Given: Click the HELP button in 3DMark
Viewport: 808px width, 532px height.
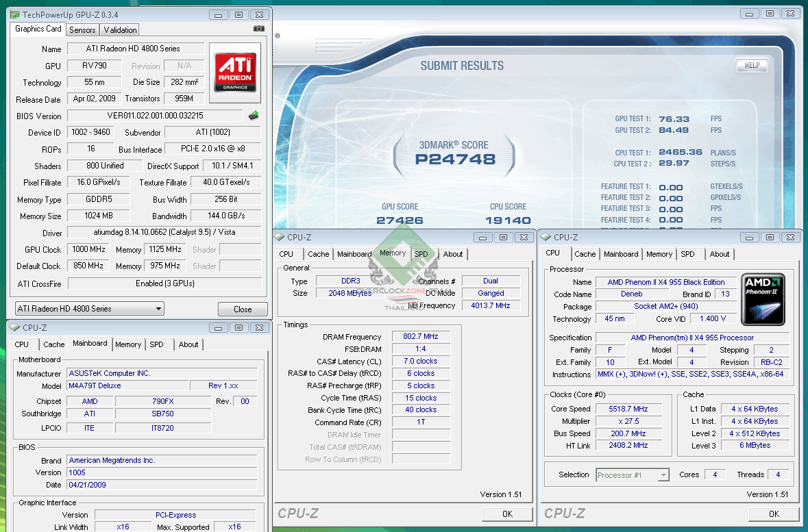Looking at the screenshot, I should [752, 66].
